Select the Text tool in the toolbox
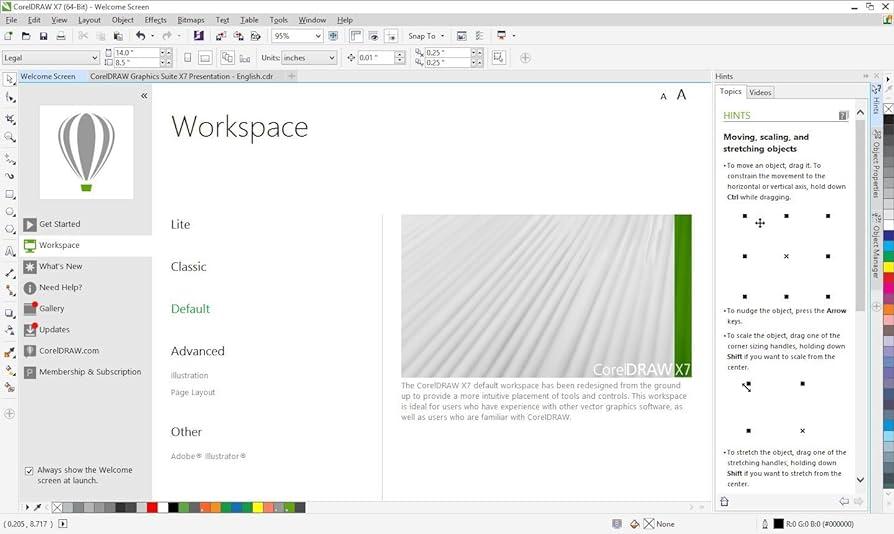 pos(10,251)
